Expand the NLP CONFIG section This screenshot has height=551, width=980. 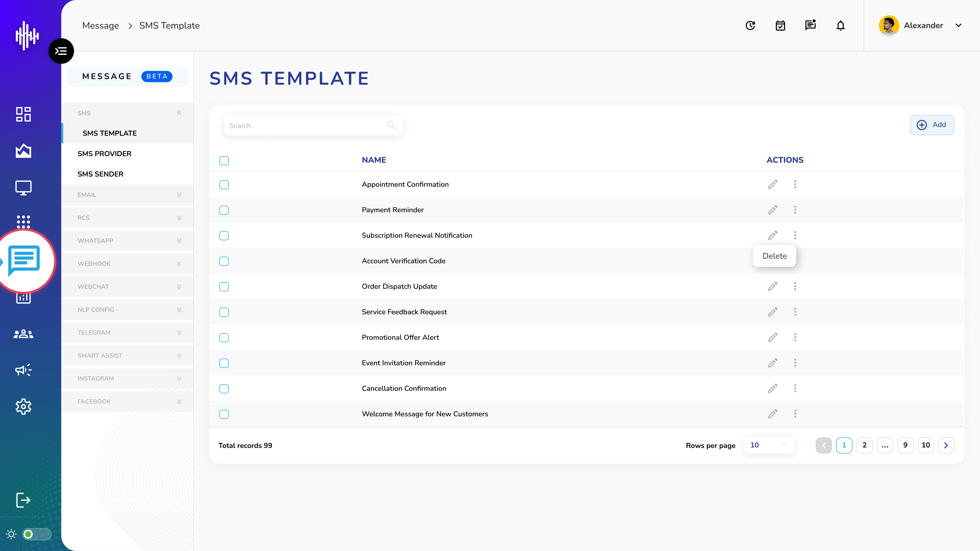click(127, 310)
